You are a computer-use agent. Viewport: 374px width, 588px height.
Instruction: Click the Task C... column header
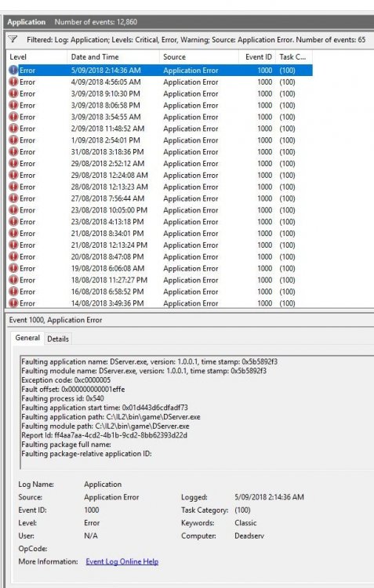[x=294, y=57]
